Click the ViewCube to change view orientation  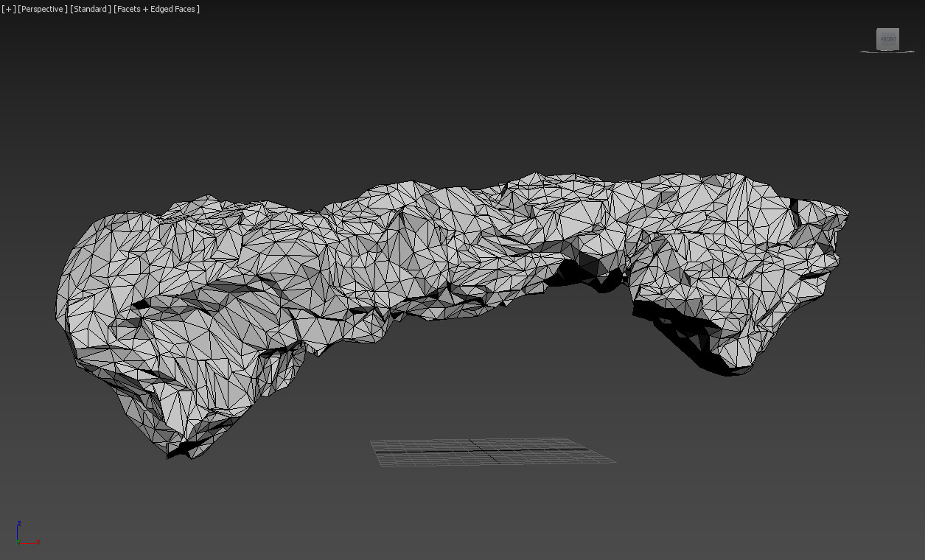[887, 38]
